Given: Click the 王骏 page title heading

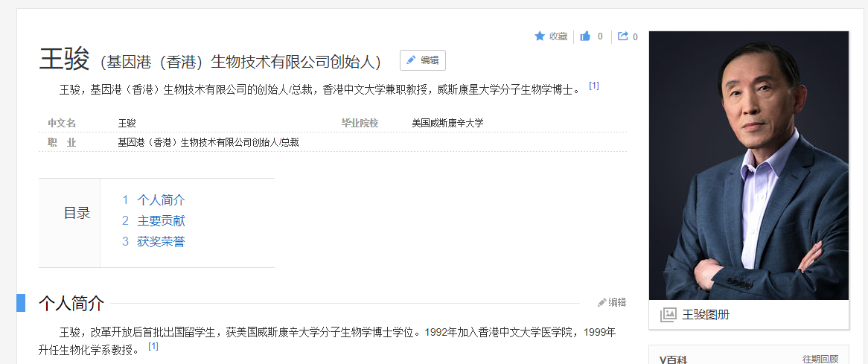Looking at the screenshot, I should click(x=64, y=60).
